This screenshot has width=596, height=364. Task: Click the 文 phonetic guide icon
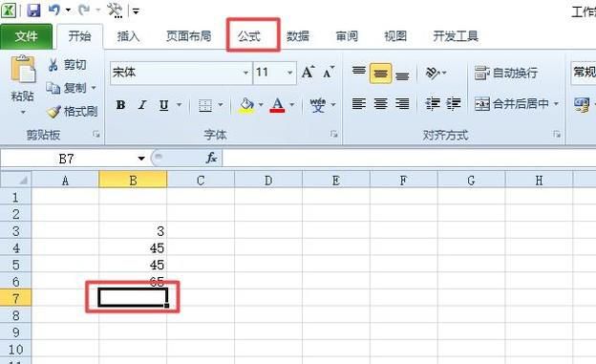coord(318,105)
